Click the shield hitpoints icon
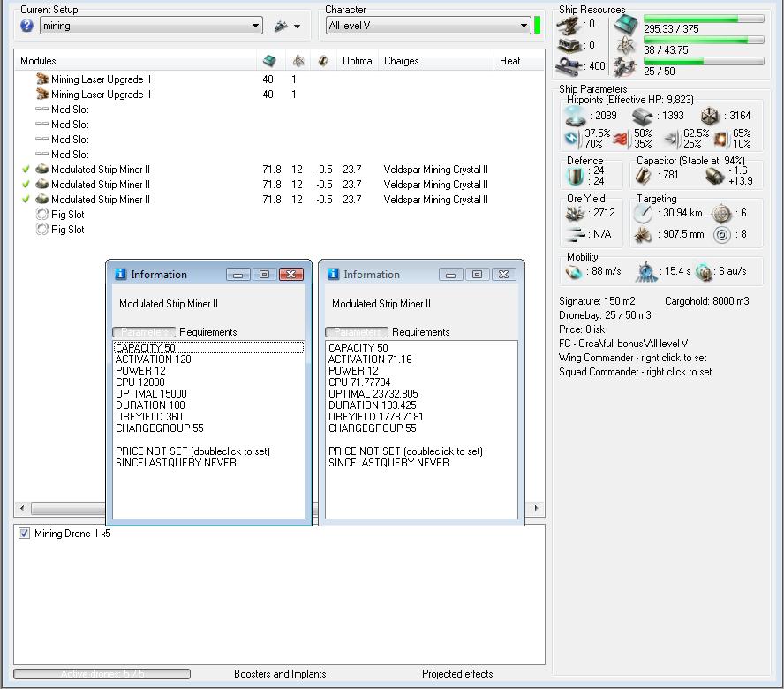784x689 pixels. pyautogui.click(x=576, y=116)
